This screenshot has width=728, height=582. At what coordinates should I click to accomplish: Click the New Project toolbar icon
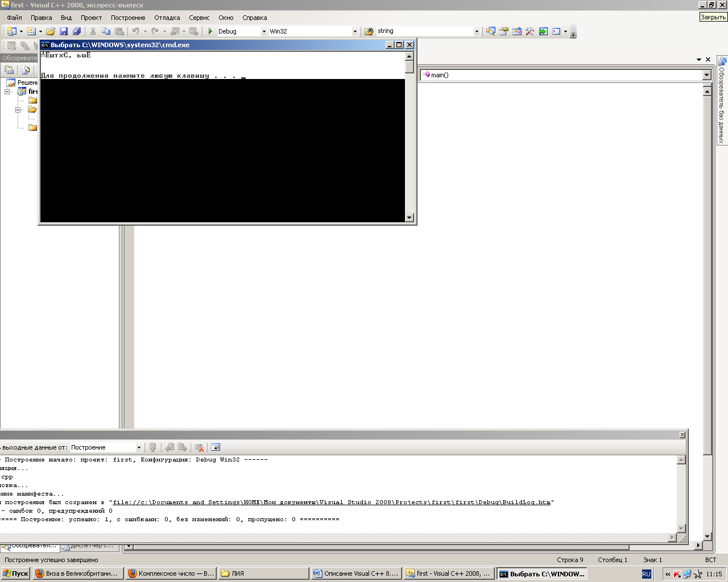[x=12, y=31]
